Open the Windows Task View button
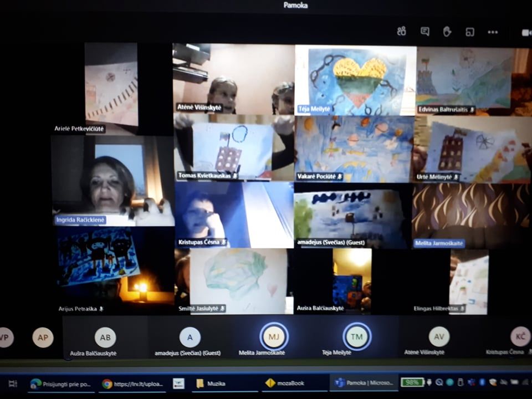 pos(13,383)
